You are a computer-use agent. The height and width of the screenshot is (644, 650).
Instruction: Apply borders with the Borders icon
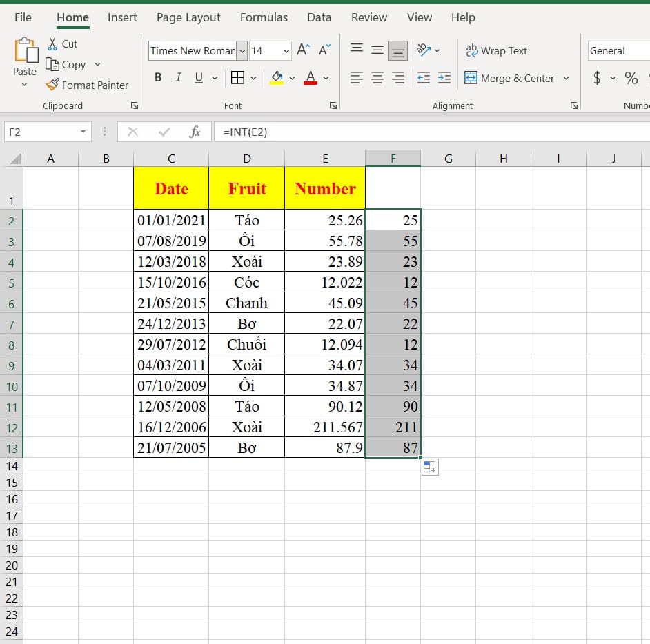(237, 77)
